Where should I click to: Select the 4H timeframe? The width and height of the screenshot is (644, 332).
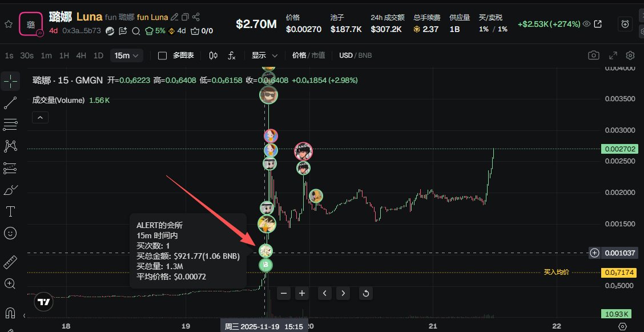pos(81,55)
